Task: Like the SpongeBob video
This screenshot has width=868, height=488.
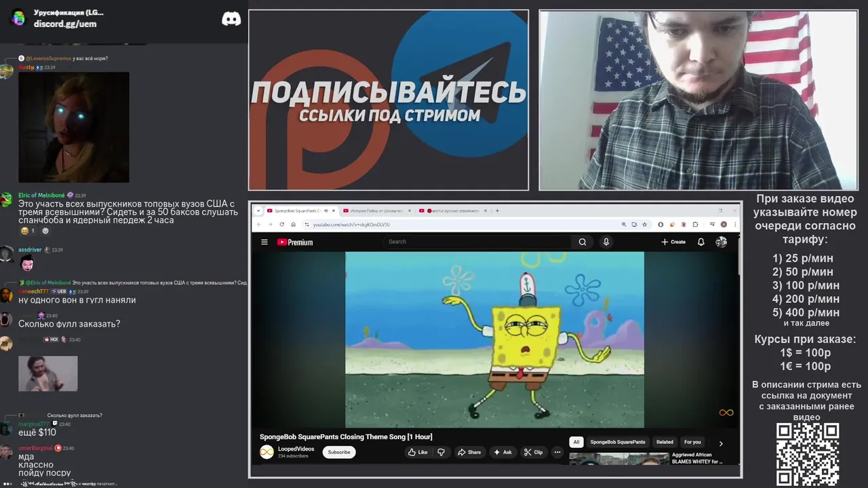Action: coord(418,452)
